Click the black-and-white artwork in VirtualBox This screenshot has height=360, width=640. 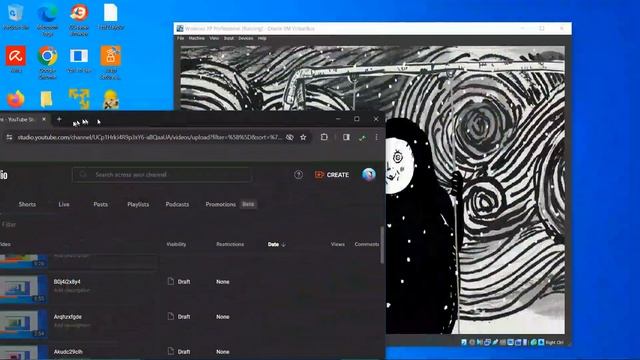click(x=475, y=190)
